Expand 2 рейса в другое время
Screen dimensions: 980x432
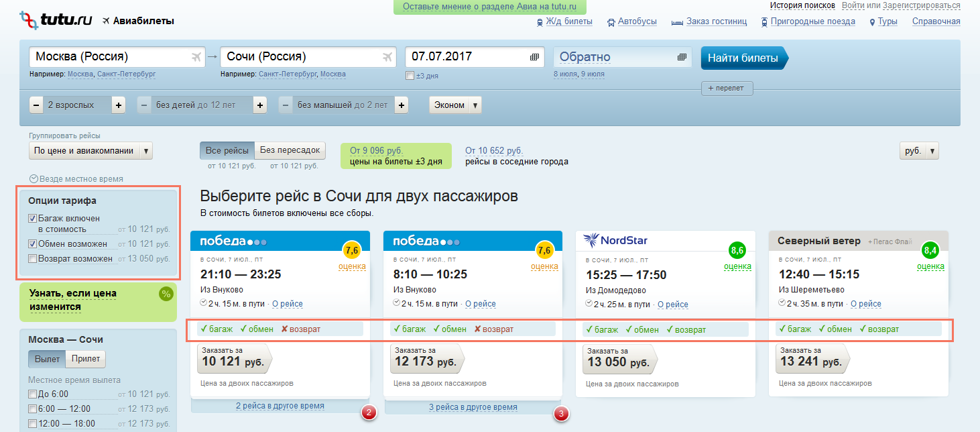[280, 406]
